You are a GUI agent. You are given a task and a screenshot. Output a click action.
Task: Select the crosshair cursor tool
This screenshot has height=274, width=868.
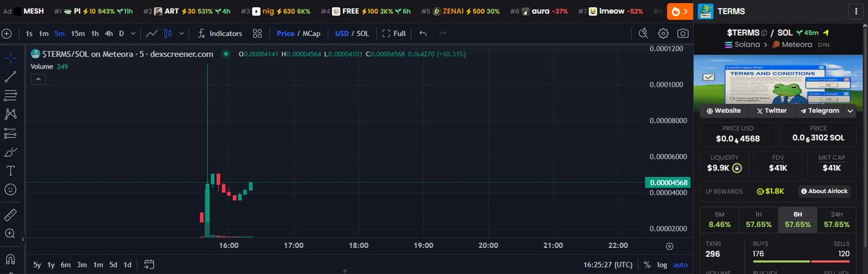tap(11, 58)
